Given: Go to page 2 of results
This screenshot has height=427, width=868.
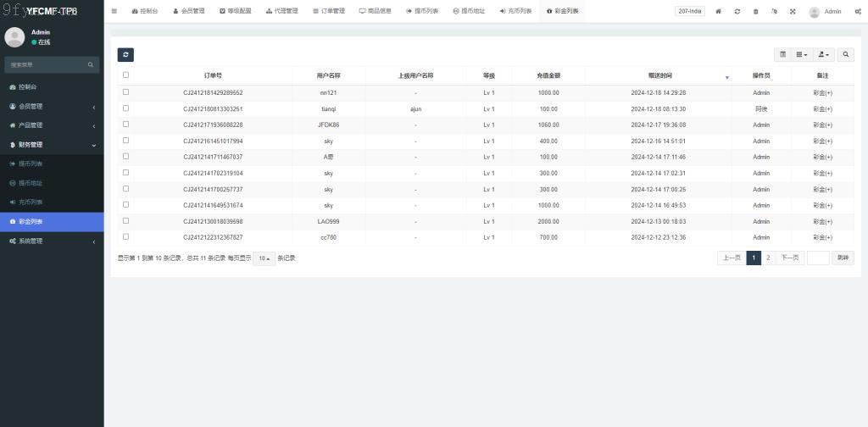Looking at the screenshot, I should click(768, 258).
